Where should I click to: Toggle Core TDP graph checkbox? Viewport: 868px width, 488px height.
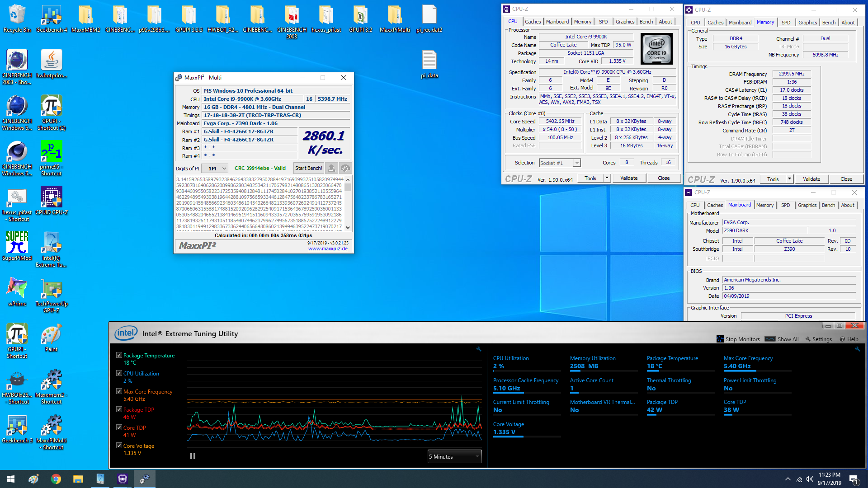pyautogui.click(x=119, y=427)
